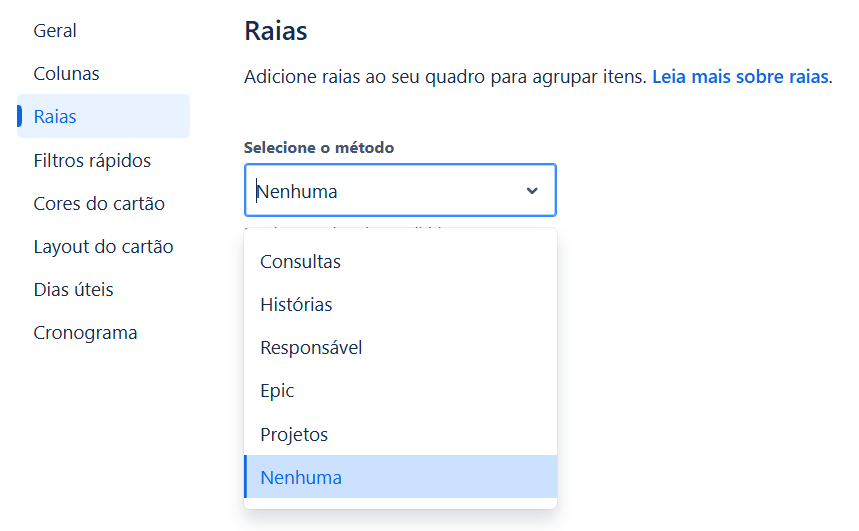Open Cores do cartão settings
Screen dimensions: 859x531
(x=99, y=203)
